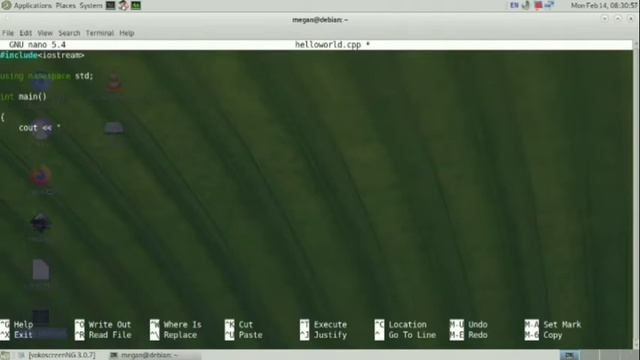Viewport: 640px width, 360px height.
Task: Click the Copy shortcut label
Action: [x=553, y=335]
